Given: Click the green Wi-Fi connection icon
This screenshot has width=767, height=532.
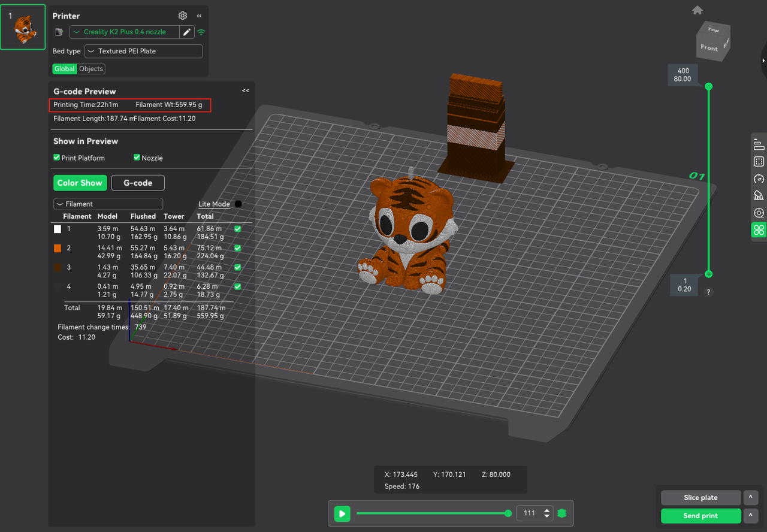Looking at the screenshot, I should [201, 32].
